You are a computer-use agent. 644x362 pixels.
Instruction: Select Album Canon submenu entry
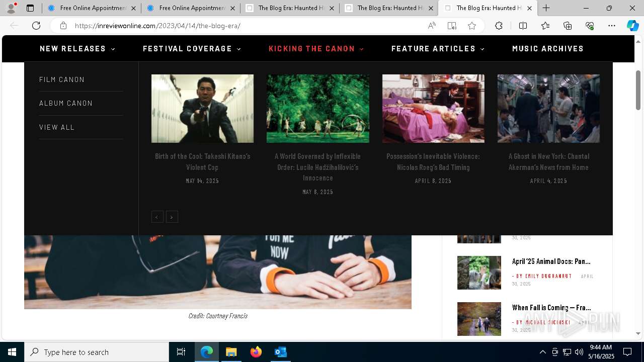[x=66, y=103]
